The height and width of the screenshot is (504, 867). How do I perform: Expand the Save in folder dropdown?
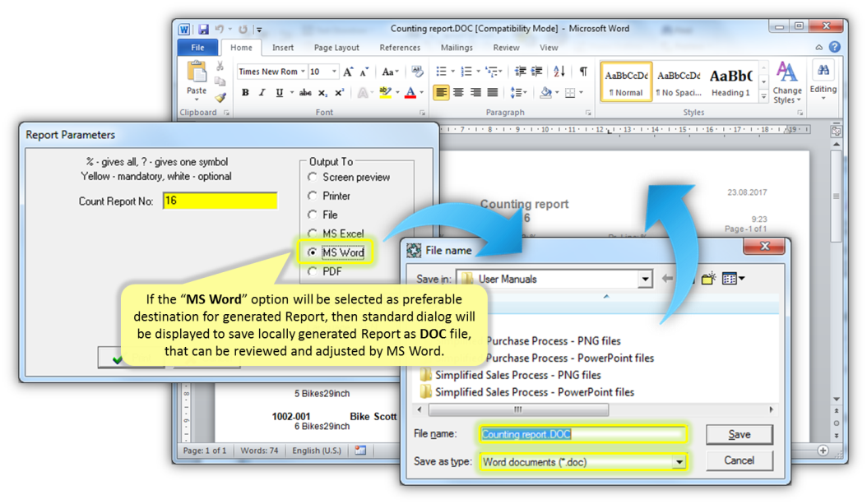tap(645, 279)
